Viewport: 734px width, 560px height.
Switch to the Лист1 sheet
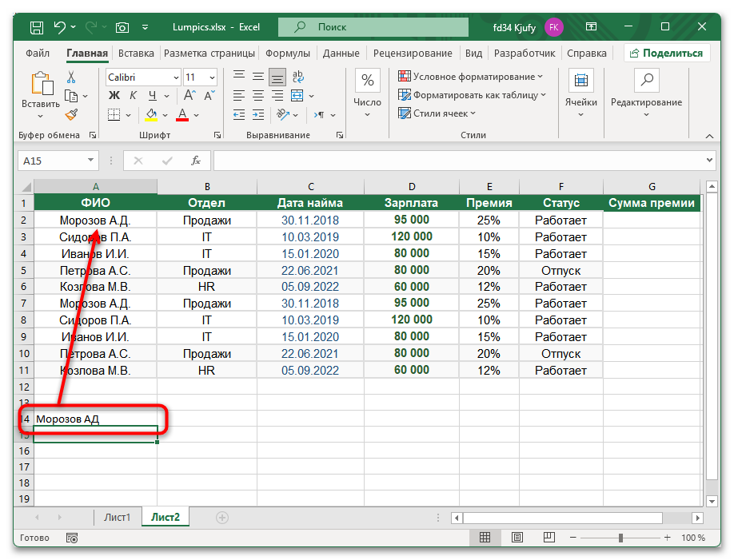pos(117,517)
